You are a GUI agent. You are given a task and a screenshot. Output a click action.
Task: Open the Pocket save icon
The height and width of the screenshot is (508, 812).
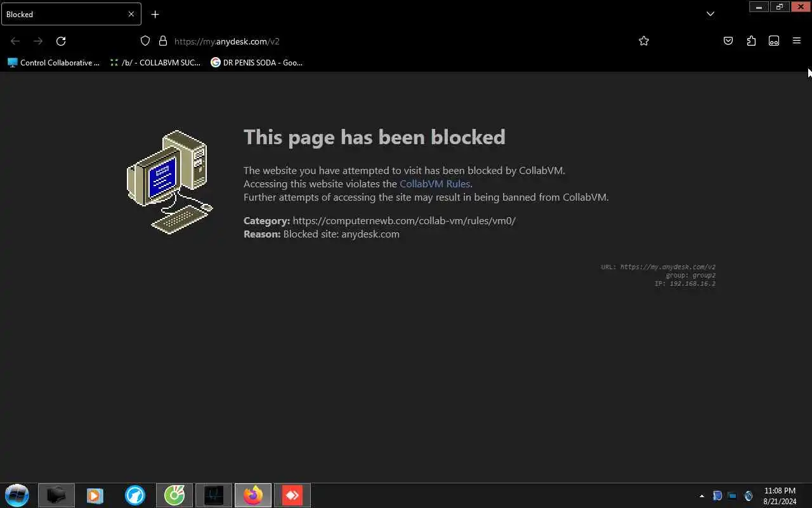point(728,41)
